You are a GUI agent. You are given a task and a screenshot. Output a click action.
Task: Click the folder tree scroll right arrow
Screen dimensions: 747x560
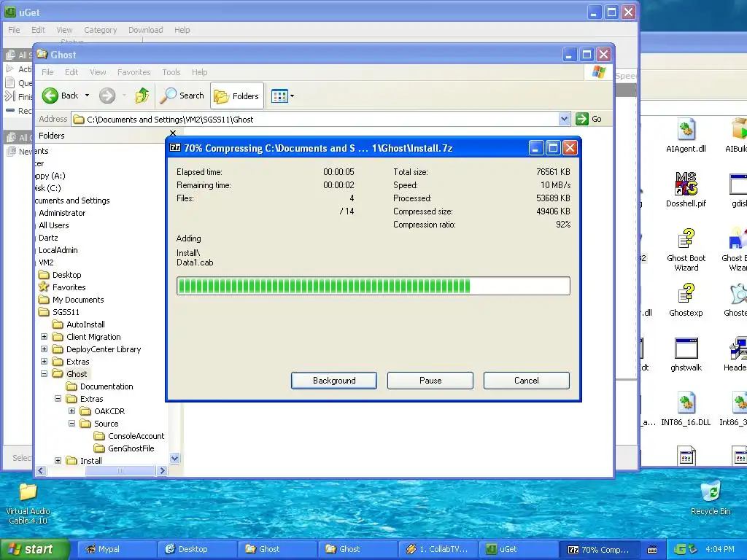[x=162, y=470]
